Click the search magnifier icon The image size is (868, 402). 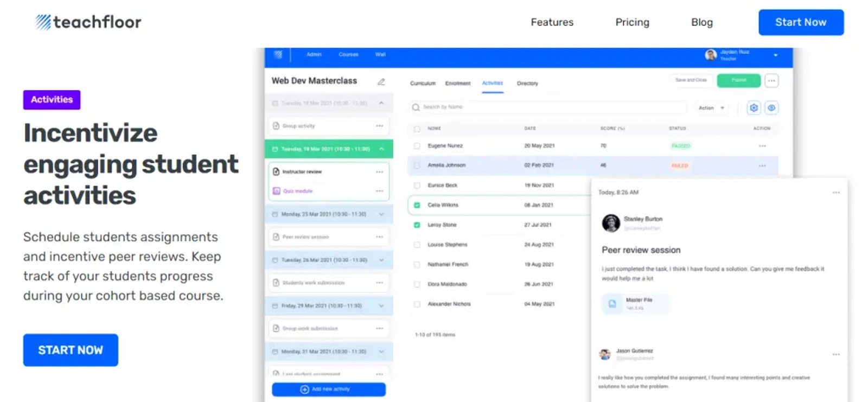416,107
